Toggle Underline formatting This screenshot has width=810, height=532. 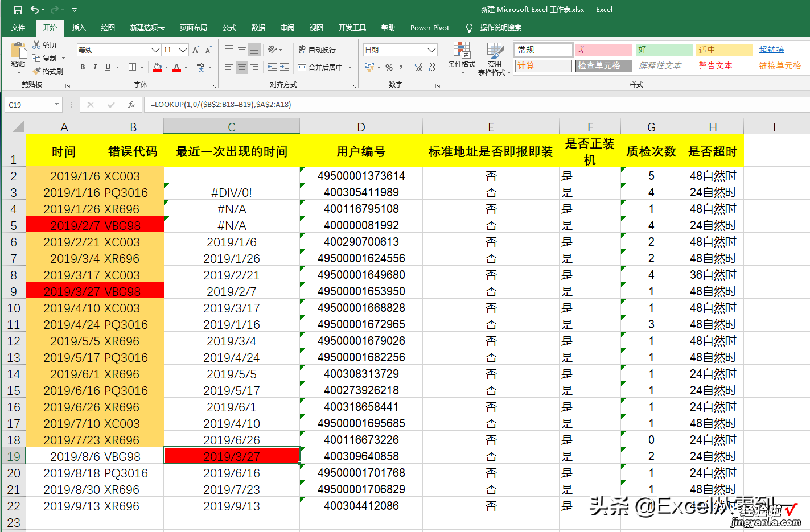click(x=108, y=67)
